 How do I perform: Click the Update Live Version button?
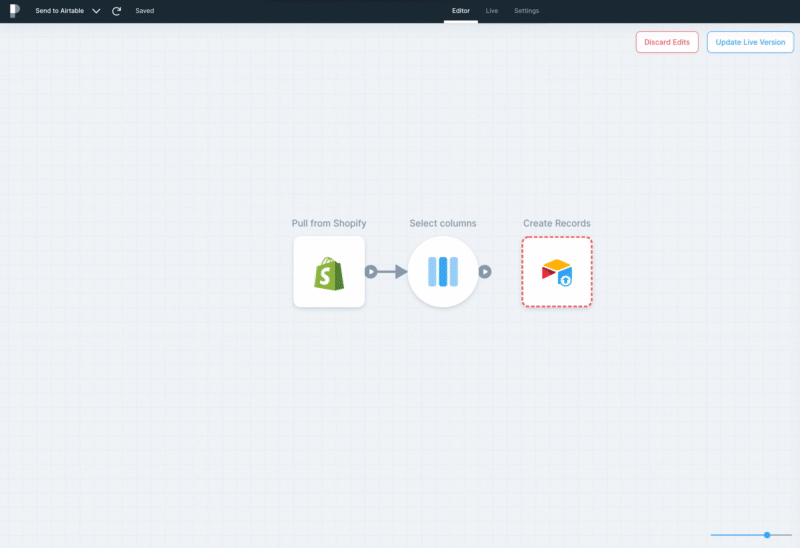750,42
